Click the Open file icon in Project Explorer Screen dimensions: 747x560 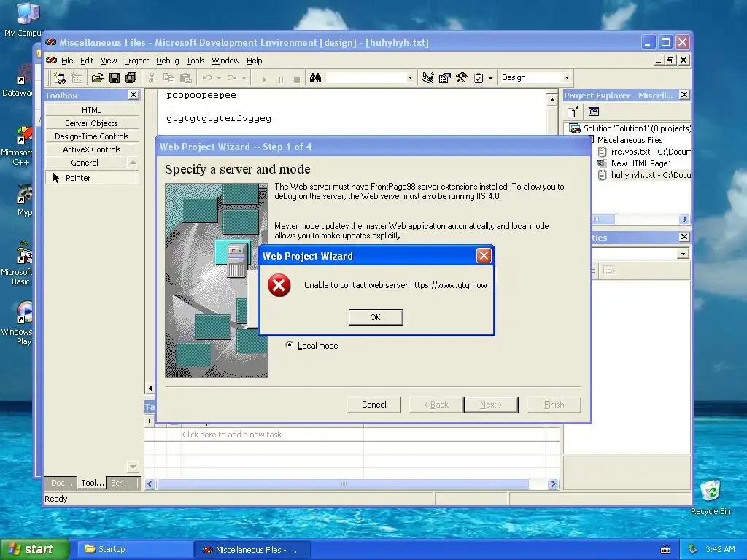pyautogui.click(x=573, y=112)
